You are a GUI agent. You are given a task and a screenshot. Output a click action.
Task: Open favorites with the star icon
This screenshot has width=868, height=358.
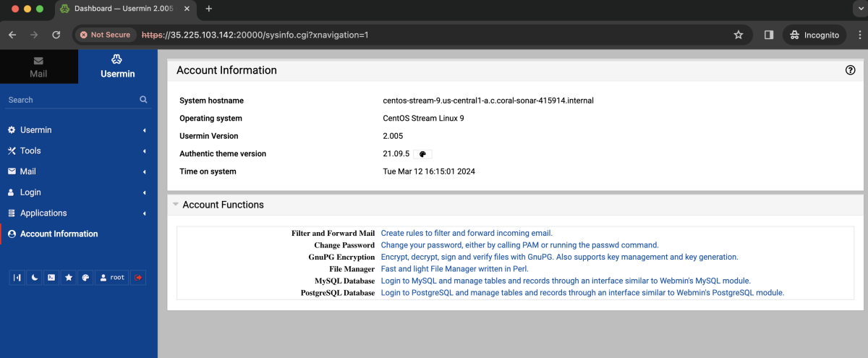click(69, 277)
